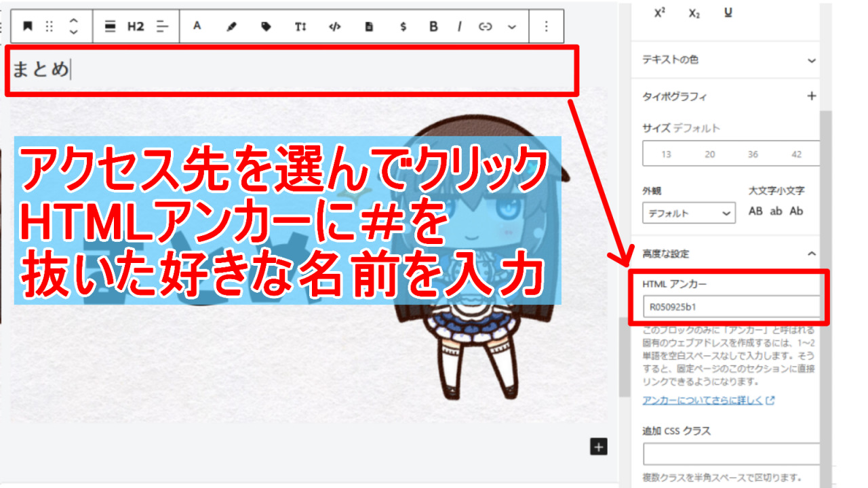Image resolution: width=868 pixels, height=488 pixels.
Task: Expand the テキストの色 panel
Action: point(811,60)
